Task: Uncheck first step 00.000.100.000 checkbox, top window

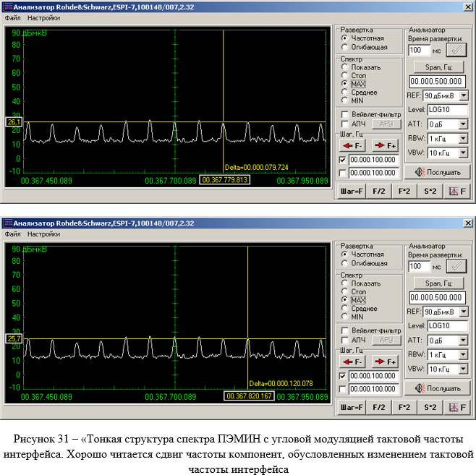Action: point(342,160)
